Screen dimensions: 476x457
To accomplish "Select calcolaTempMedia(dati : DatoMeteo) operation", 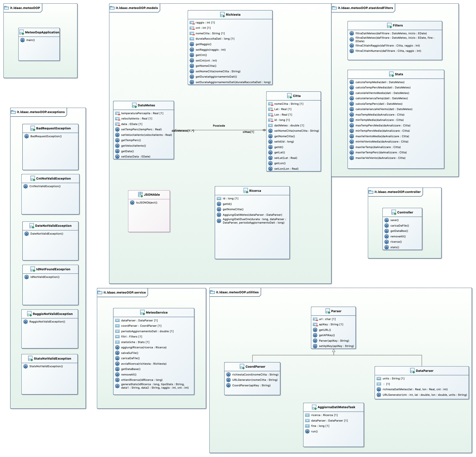I will [x=380, y=82].
